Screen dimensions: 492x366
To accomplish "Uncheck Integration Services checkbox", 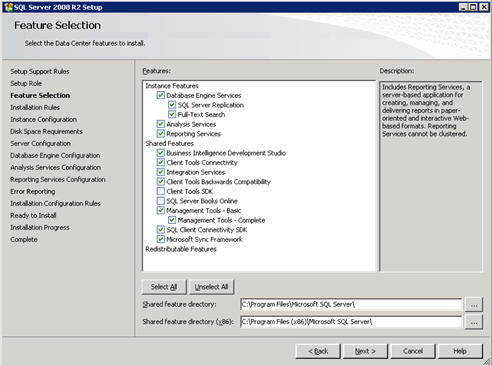I will [161, 172].
